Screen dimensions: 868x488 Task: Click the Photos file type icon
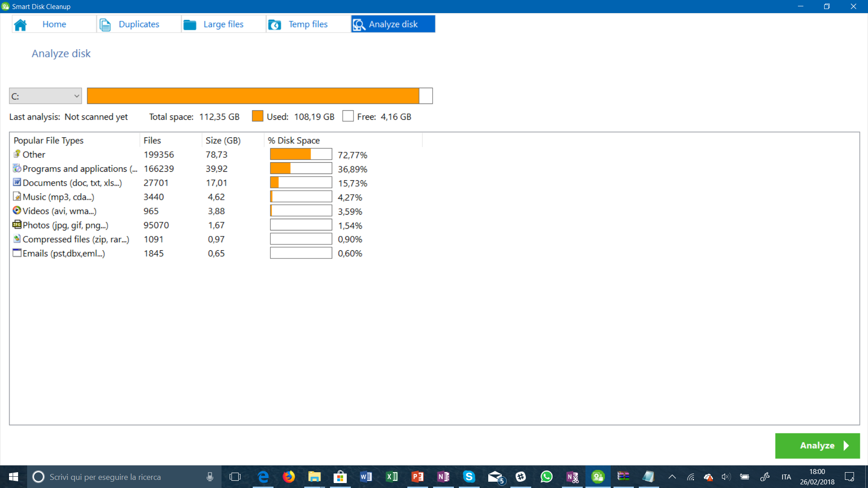point(17,225)
